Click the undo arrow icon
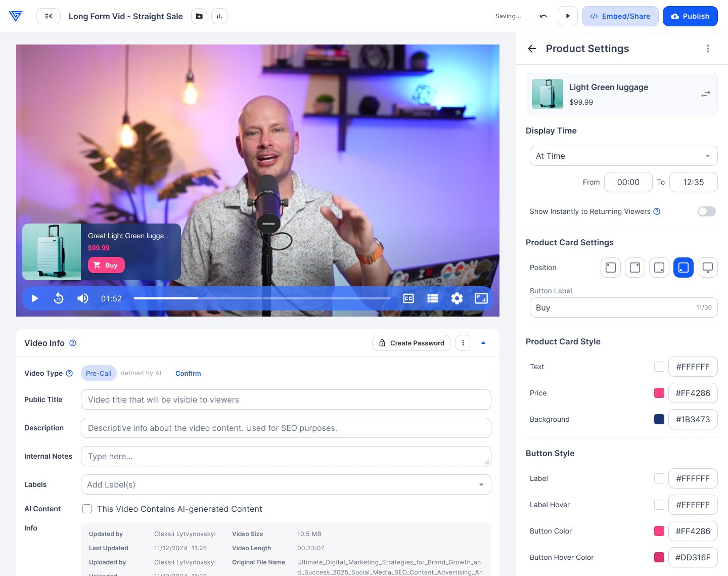The height and width of the screenshot is (576, 728). [x=543, y=16]
